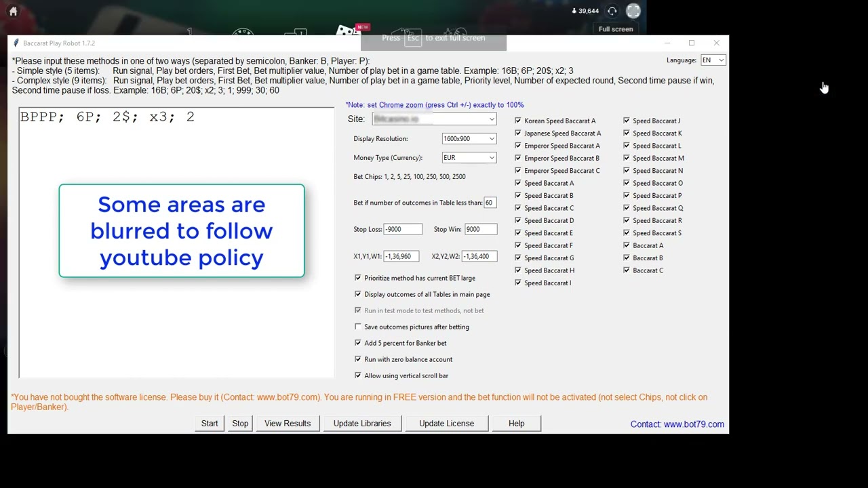Disable Prioritize method has current BET large
This screenshot has width=868, height=488.
coord(358,278)
